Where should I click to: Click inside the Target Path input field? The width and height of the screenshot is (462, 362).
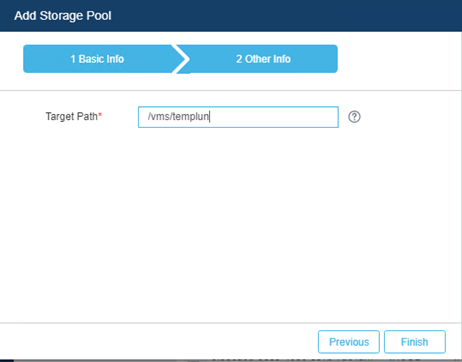(238, 117)
